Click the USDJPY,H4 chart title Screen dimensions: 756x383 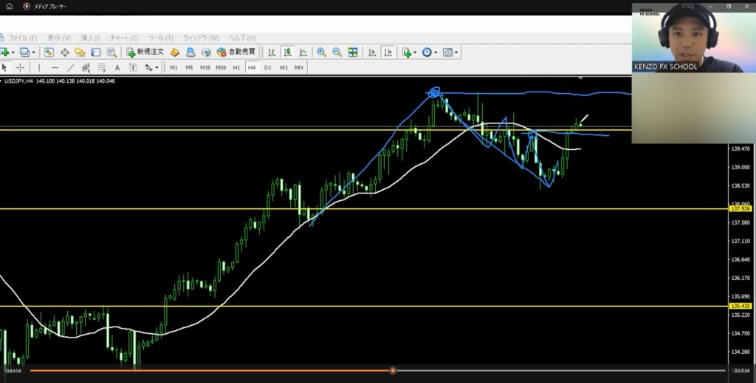pyautogui.click(x=18, y=81)
